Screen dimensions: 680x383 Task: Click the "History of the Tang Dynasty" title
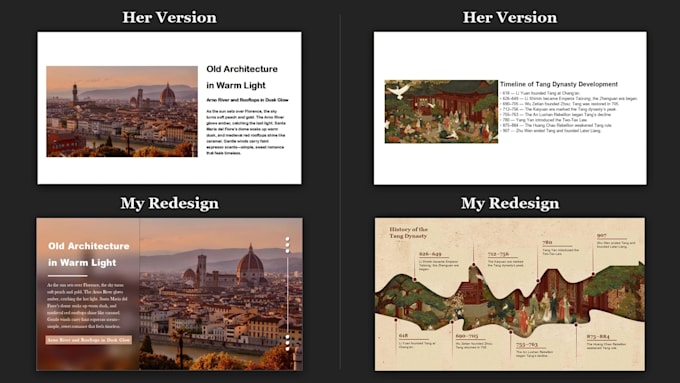[x=408, y=232]
